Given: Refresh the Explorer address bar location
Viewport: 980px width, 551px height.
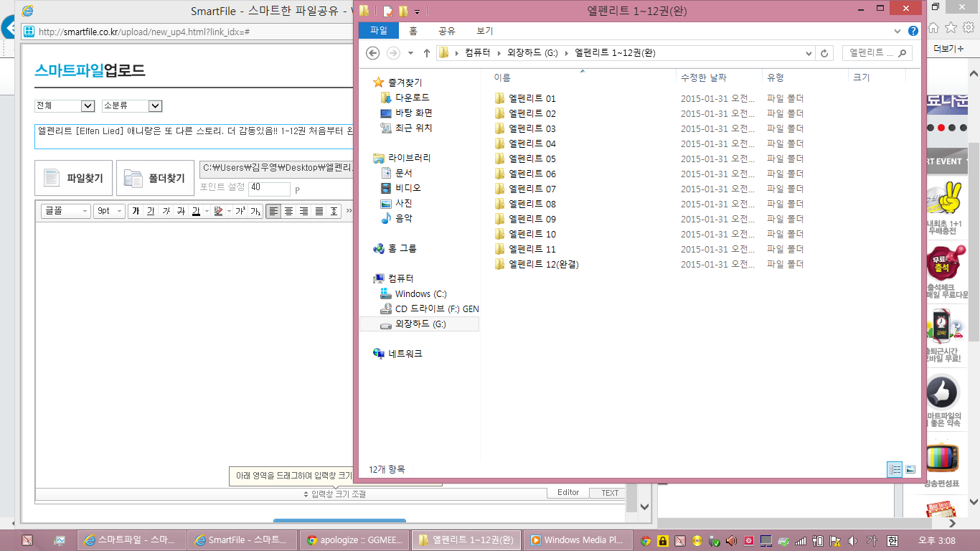Looking at the screenshot, I should pyautogui.click(x=824, y=53).
